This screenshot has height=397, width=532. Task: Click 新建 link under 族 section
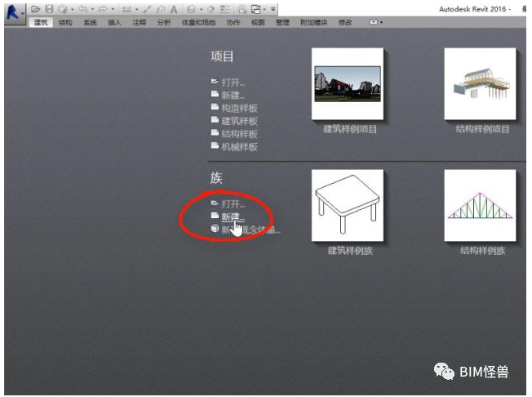[x=232, y=216]
